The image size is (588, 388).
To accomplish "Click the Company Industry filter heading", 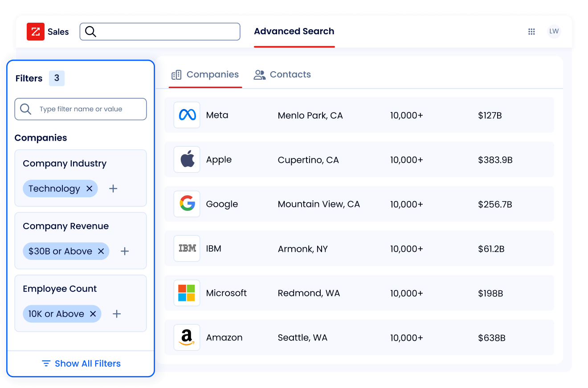I will (x=65, y=164).
